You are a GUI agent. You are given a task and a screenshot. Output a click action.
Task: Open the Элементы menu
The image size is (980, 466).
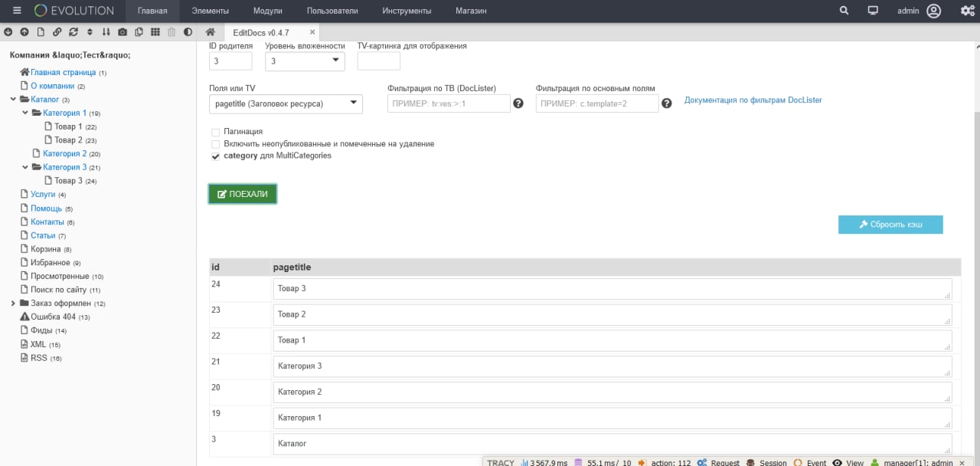tap(211, 11)
